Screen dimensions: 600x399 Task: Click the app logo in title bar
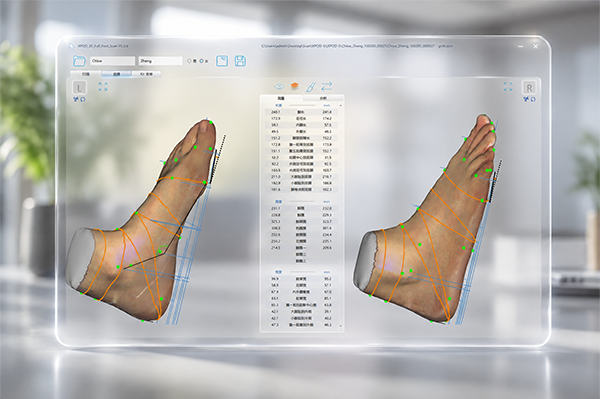coord(71,46)
